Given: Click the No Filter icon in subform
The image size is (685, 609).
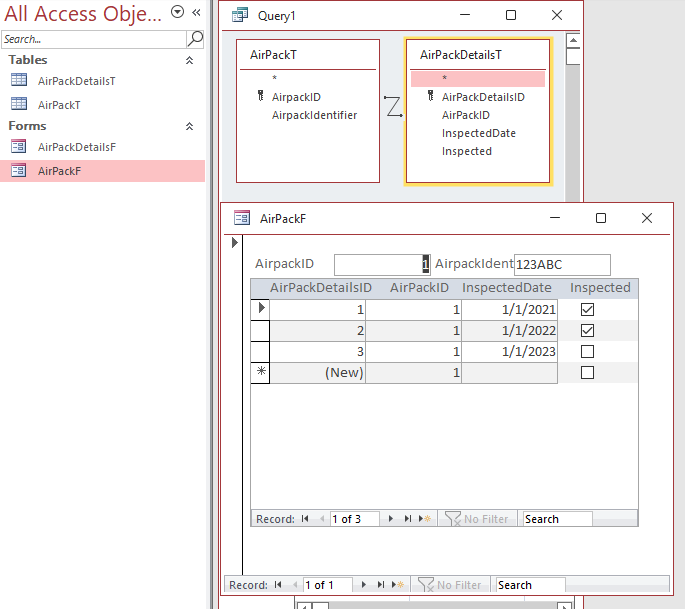Looking at the screenshot, I should (x=453, y=519).
